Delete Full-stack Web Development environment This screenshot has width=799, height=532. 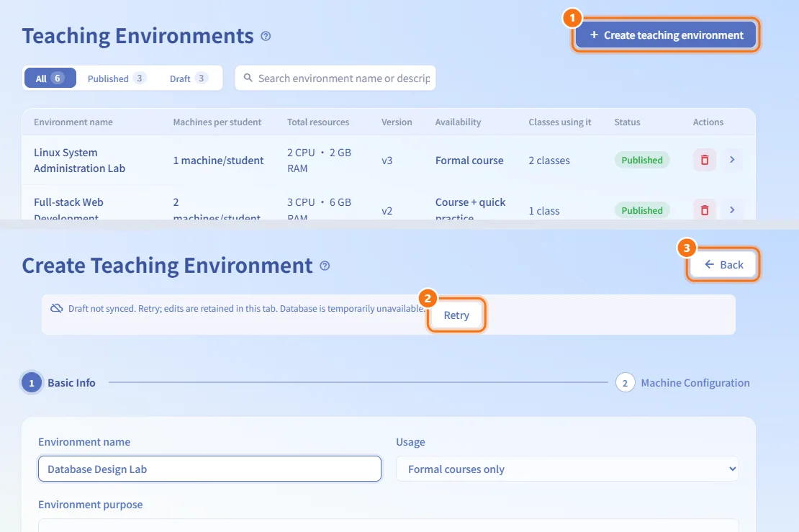click(705, 210)
